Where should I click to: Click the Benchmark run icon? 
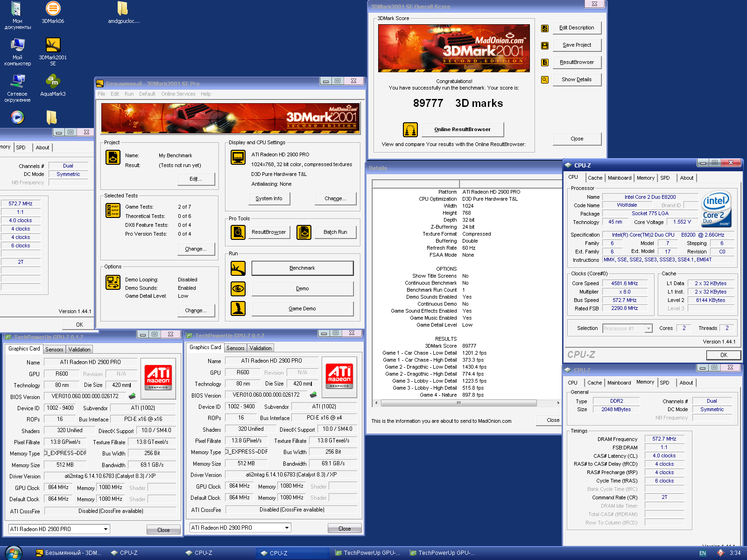[x=238, y=268]
